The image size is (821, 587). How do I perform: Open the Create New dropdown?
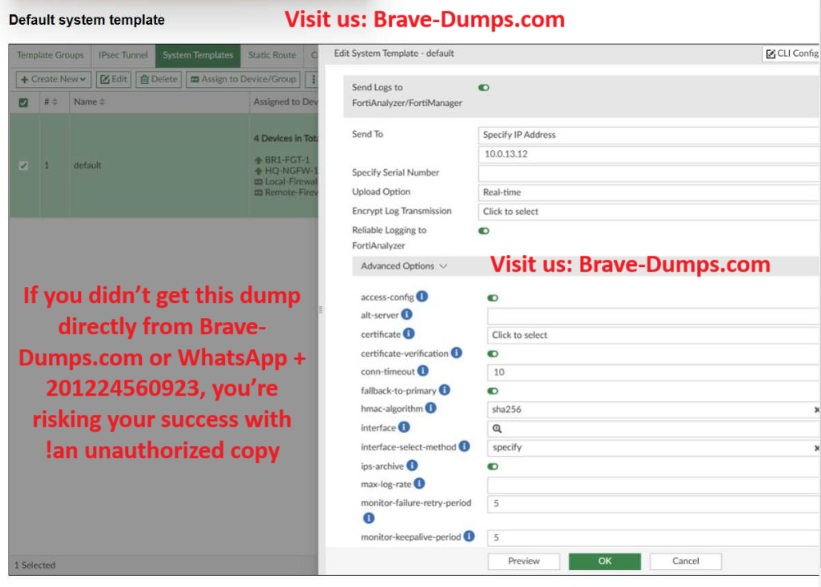pos(52,79)
